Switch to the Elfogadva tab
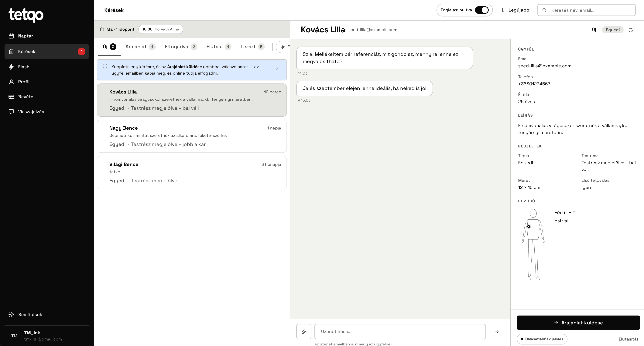644x346 pixels. click(181, 47)
